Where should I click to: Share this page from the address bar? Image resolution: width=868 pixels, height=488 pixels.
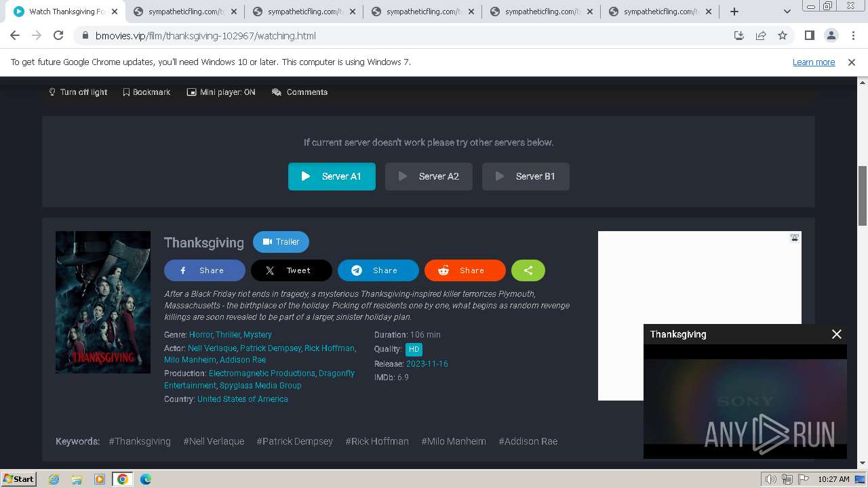tap(761, 35)
